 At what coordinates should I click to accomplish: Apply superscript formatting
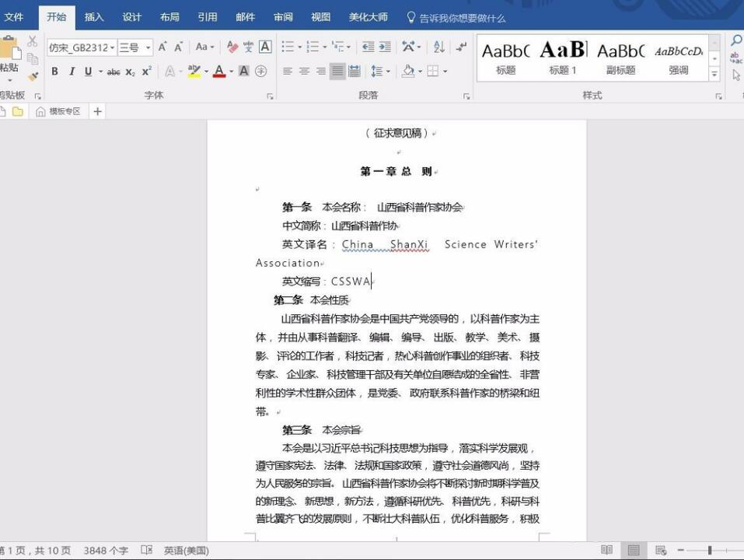pos(147,72)
